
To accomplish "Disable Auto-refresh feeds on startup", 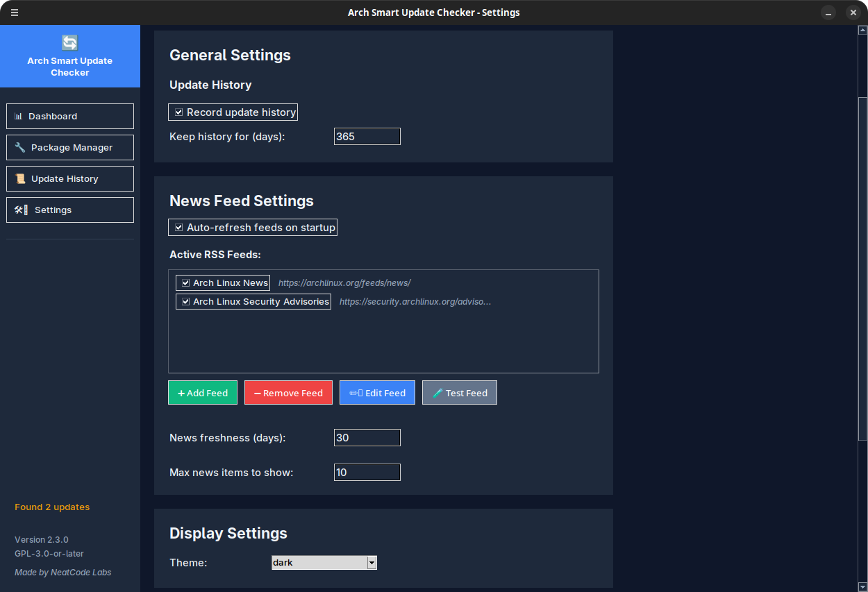I will (x=253, y=227).
